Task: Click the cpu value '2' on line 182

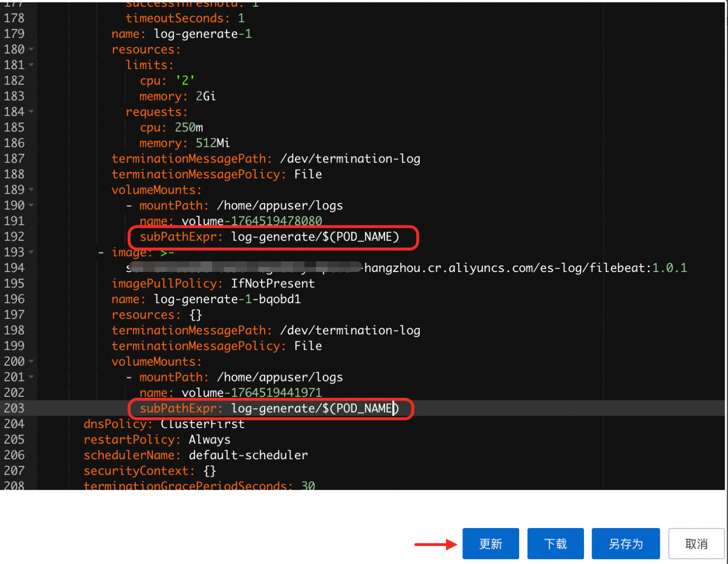Action: click(185, 81)
